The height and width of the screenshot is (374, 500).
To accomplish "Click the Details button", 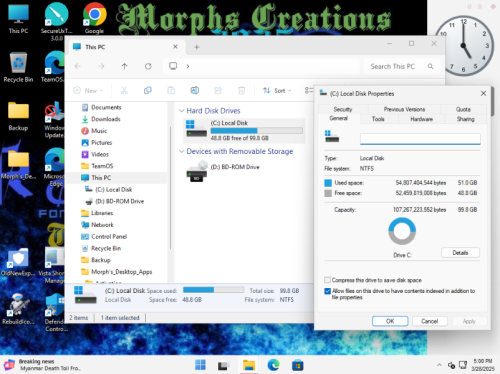I will click(x=460, y=253).
